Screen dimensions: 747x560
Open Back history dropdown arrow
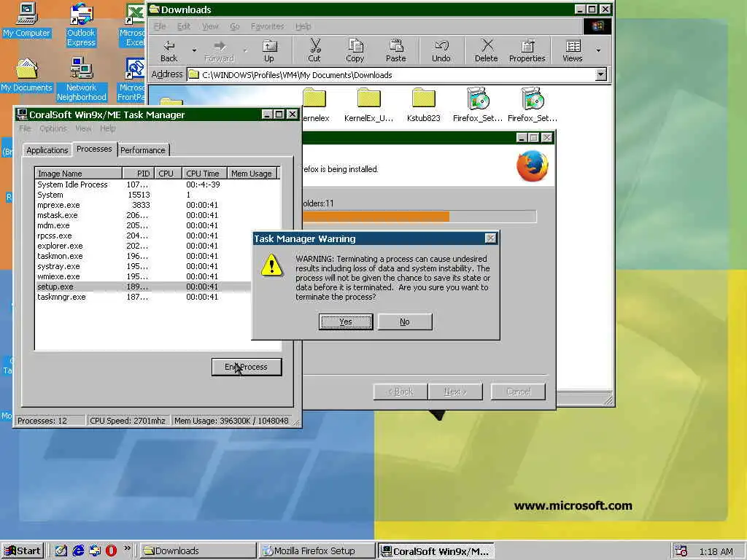194,50
